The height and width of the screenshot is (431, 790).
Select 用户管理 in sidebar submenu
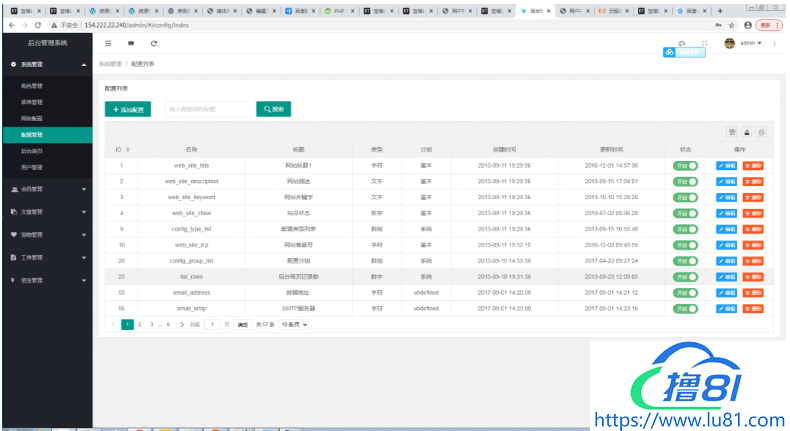click(32, 167)
